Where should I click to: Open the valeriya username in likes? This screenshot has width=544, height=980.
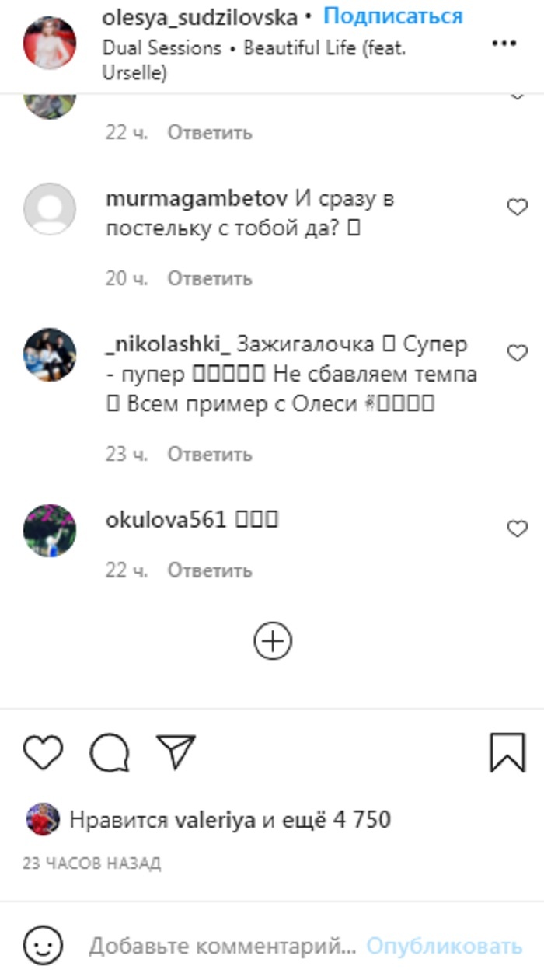coord(215,819)
